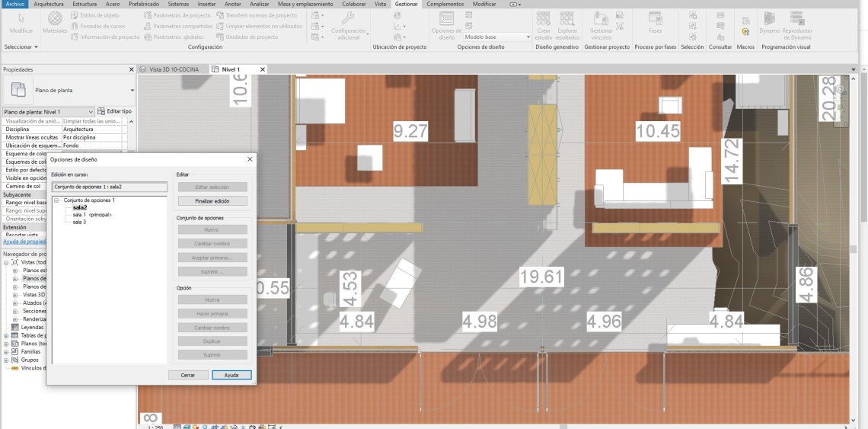The width and height of the screenshot is (868, 429).
Task: Click the Cerrar button in the dialog
Action: 188,375
